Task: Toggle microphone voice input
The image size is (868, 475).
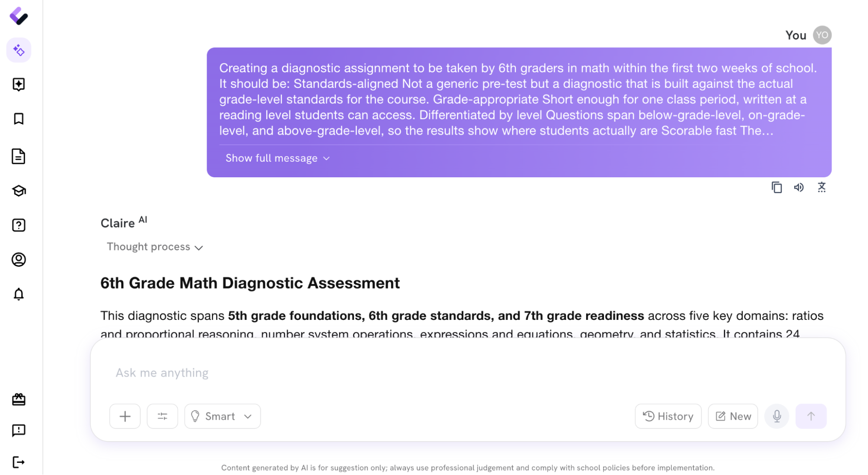Action: pos(776,416)
